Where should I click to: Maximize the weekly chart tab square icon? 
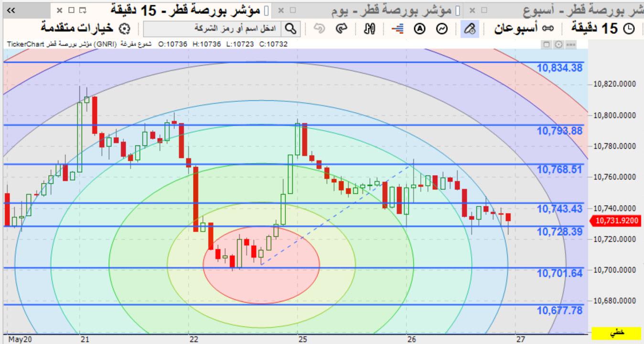[483, 10]
